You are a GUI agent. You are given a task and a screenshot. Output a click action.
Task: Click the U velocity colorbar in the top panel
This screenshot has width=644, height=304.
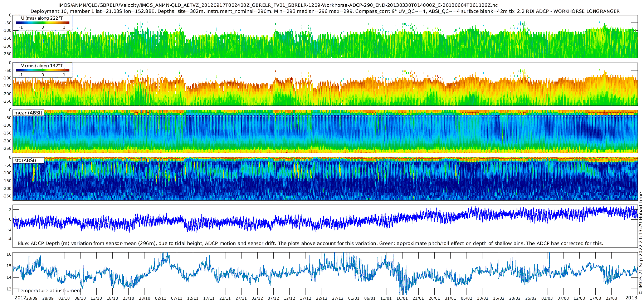point(43,23)
